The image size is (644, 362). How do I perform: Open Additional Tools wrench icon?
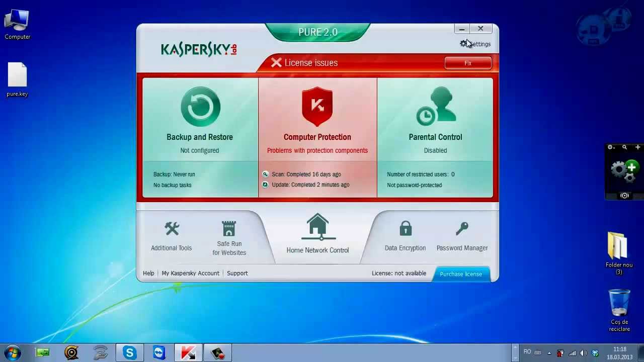point(172,229)
